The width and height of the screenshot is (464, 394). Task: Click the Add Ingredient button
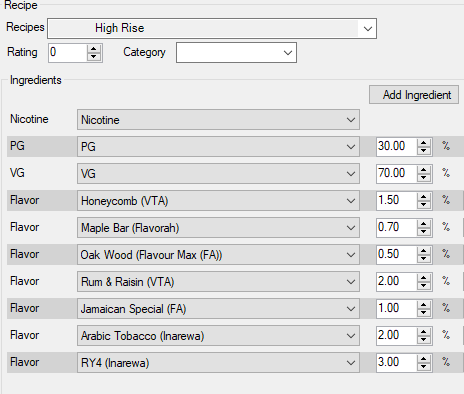pyautogui.click(x=414, y=95)
